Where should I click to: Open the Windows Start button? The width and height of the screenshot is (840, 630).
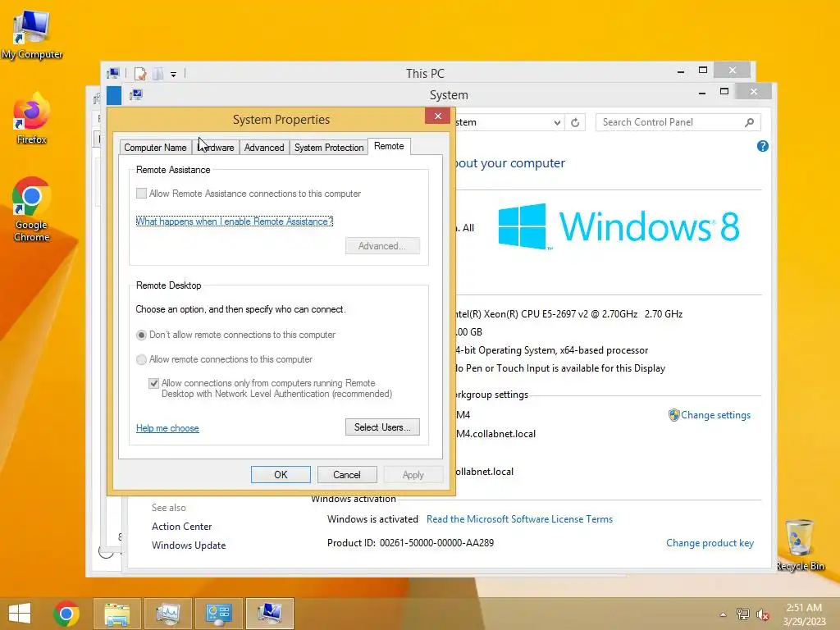point(20,614)
